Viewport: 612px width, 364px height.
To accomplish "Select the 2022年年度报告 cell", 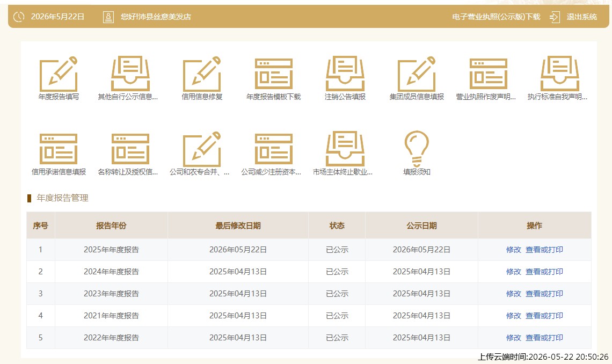I will tap(111, 338).
